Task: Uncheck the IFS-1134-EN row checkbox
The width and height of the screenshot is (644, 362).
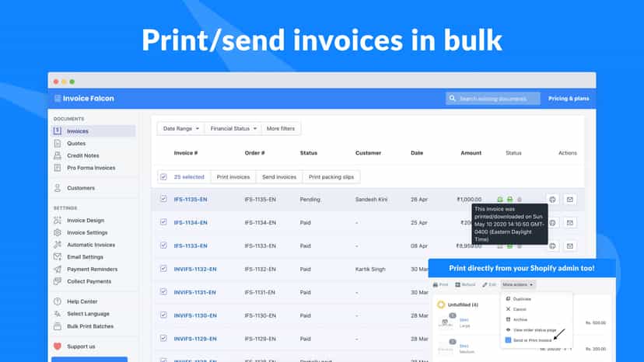Action: [x=163, y=222]
